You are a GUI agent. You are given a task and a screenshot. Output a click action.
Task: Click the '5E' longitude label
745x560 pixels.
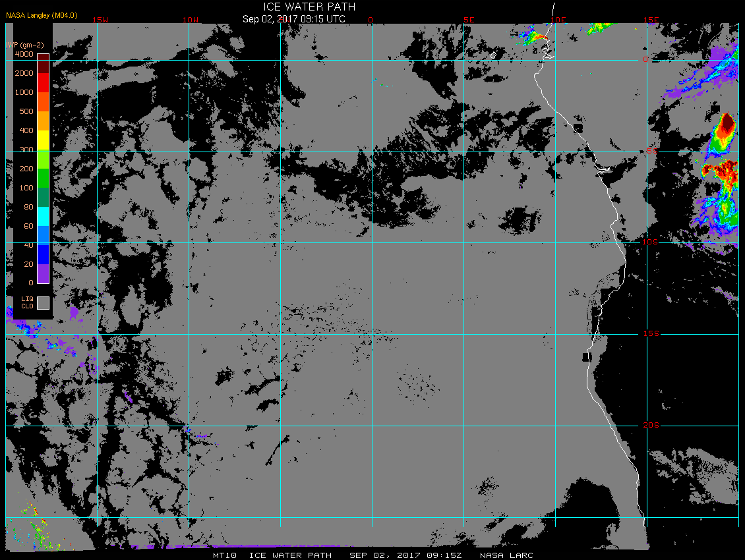(469, 20)
